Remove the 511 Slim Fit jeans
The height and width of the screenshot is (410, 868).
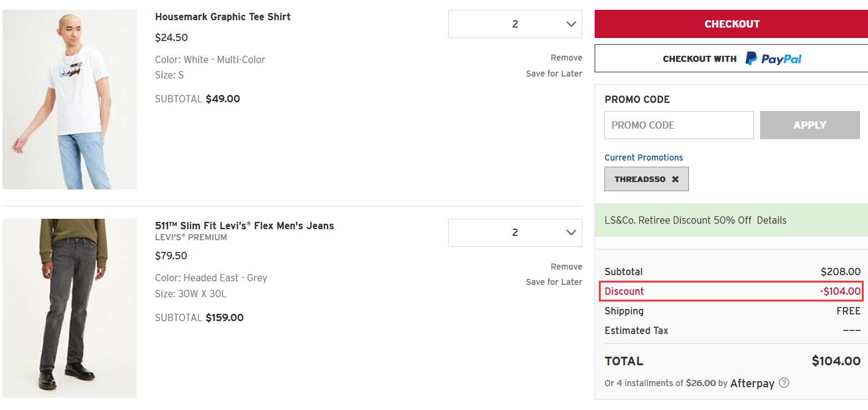tap(566, 267)
